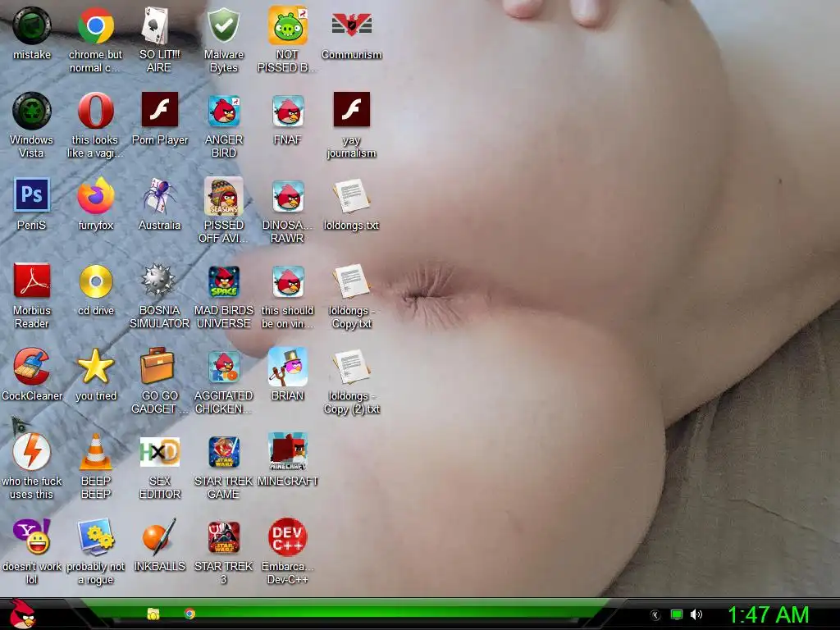
Task: Expand the hidden system tray icons chevron
Action: pos(655,615)
